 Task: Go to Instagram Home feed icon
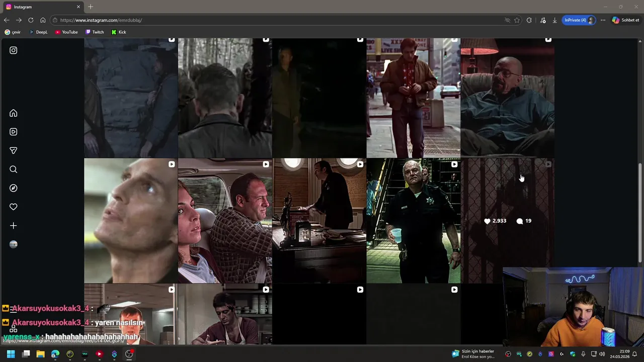[x=14, y=113]
